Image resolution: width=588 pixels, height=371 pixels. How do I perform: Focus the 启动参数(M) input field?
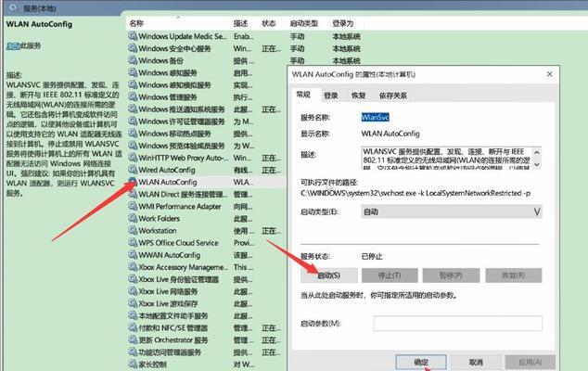pos(458,324)
